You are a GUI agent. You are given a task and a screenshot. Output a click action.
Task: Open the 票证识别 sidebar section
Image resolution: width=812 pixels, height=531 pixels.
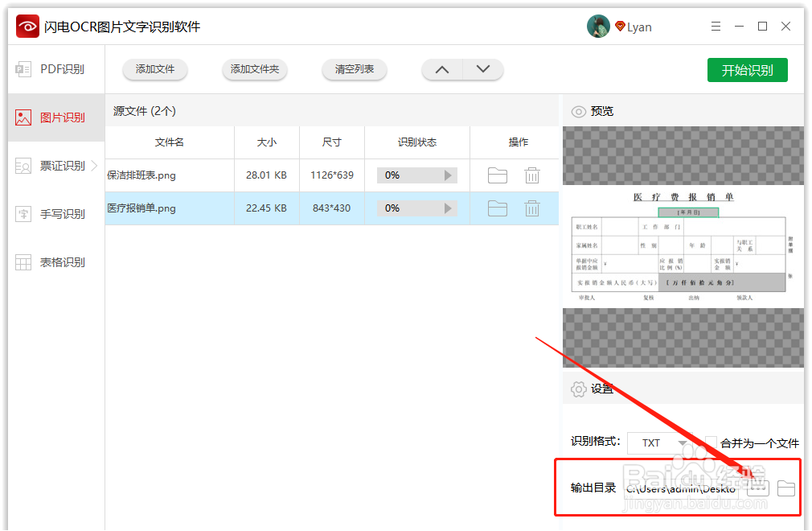(x=56, y=166)
